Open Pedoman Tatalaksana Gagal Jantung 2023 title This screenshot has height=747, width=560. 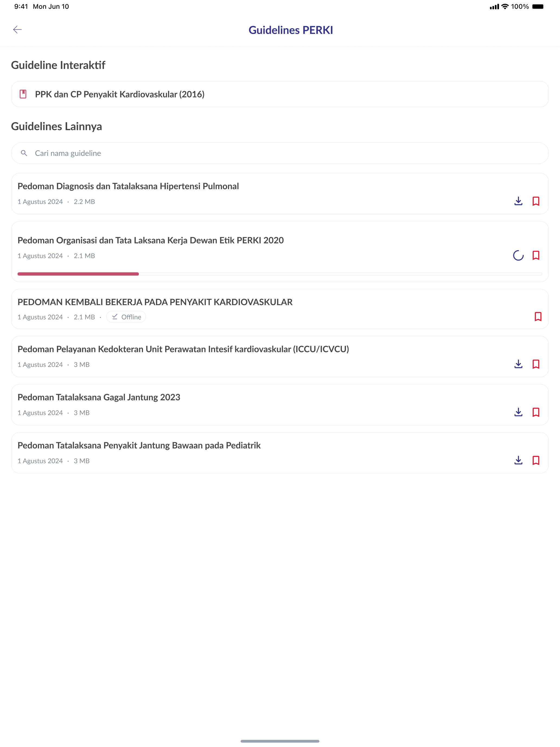click(x=99, y=397)
